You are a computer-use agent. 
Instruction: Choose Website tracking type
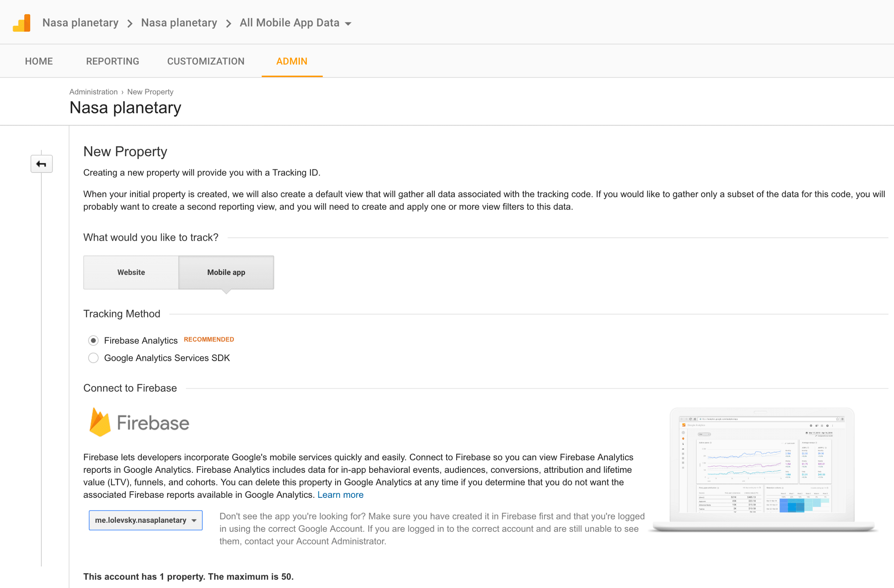coord(131,272)
